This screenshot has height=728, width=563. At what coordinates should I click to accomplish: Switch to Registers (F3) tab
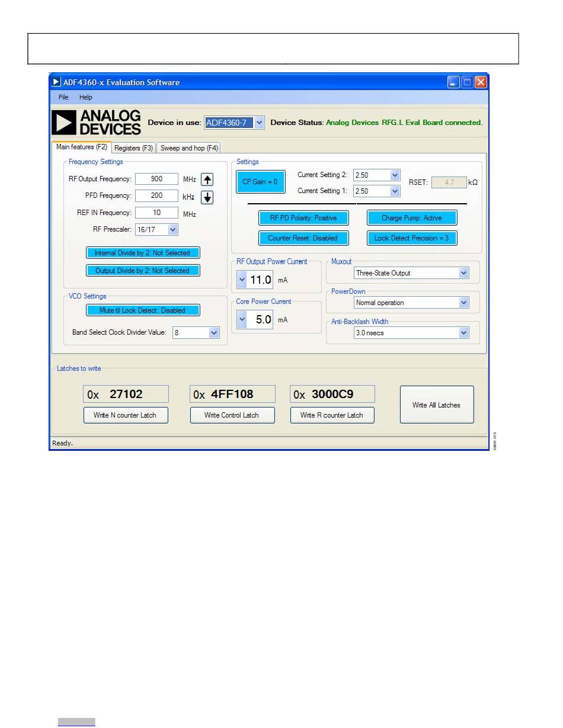click(x=134, y=148)
